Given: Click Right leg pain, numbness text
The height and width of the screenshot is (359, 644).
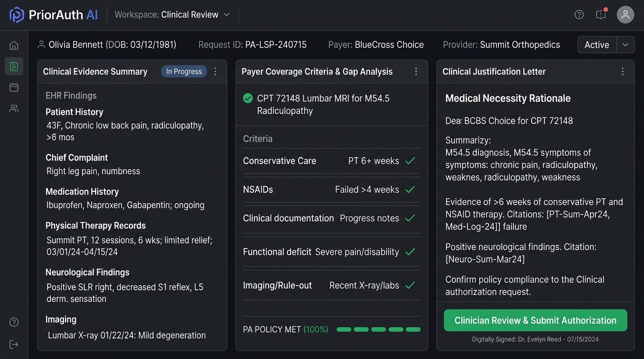Looking at the screenshot, I should tap(93, 171).
